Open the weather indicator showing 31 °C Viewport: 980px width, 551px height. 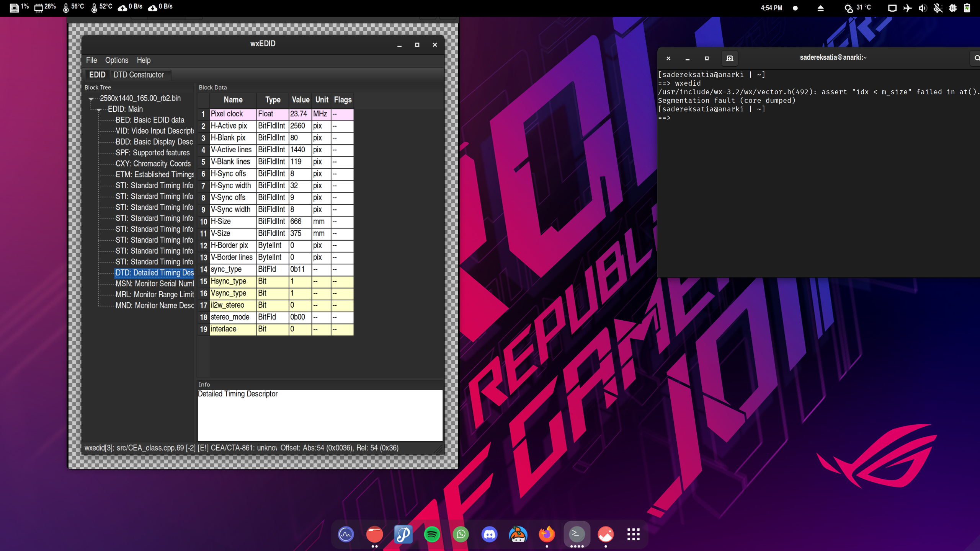857,8
